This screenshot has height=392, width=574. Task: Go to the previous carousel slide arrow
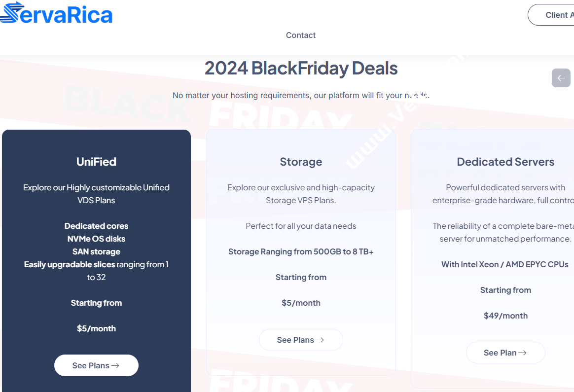pos(561,78)
